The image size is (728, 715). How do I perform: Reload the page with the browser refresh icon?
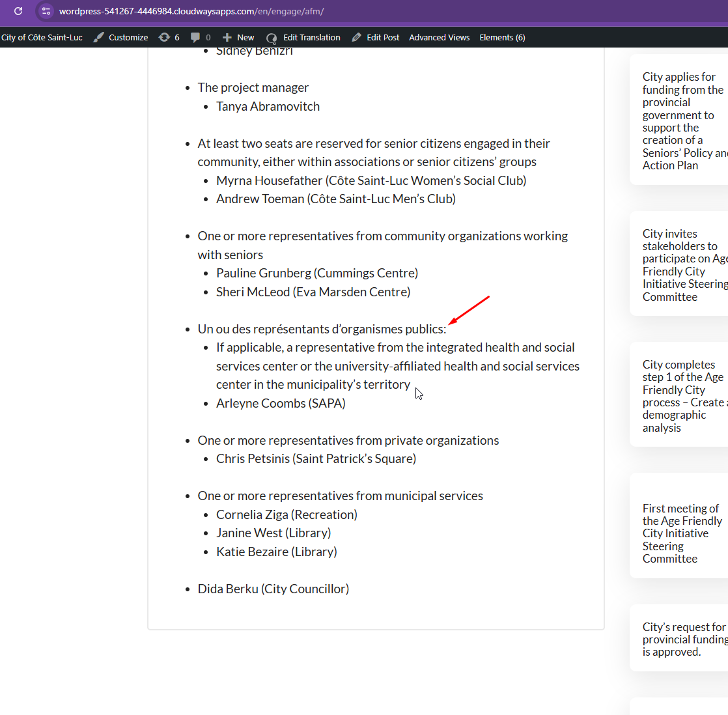(x=18, y=11)
